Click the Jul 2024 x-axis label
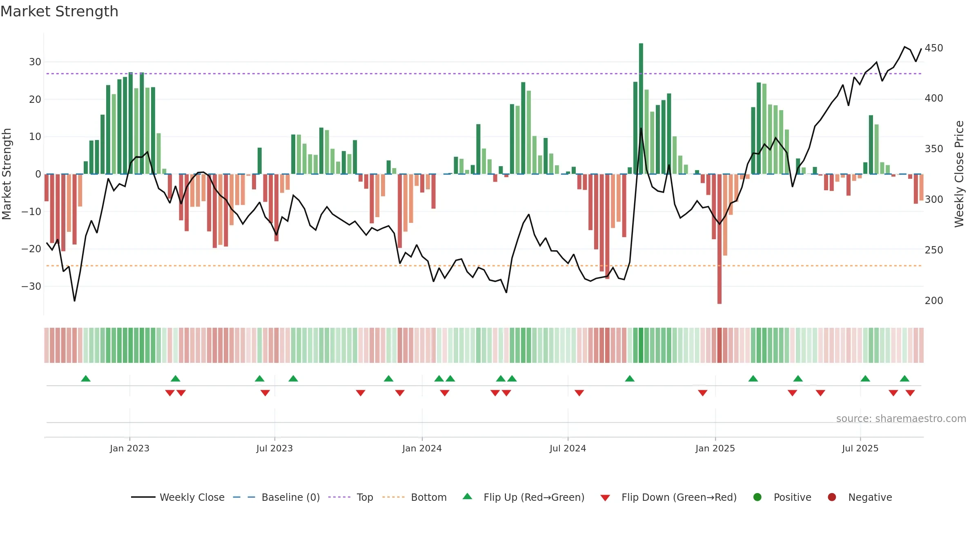 click(x=568, y=448)
